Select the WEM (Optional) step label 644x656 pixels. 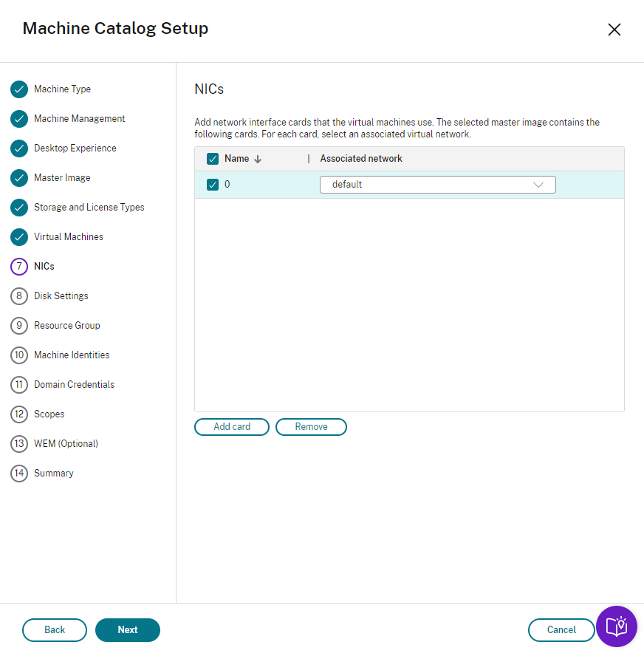point(66,444)
